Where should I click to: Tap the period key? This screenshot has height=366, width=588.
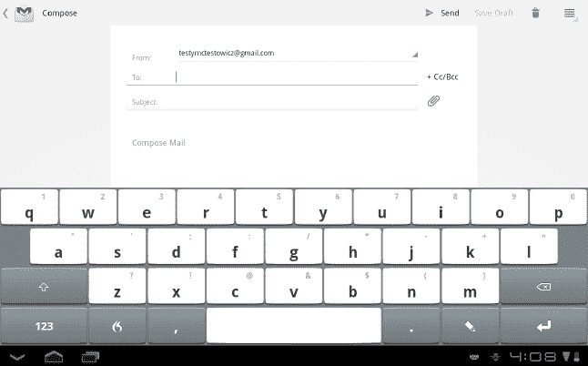pos(411,326)
